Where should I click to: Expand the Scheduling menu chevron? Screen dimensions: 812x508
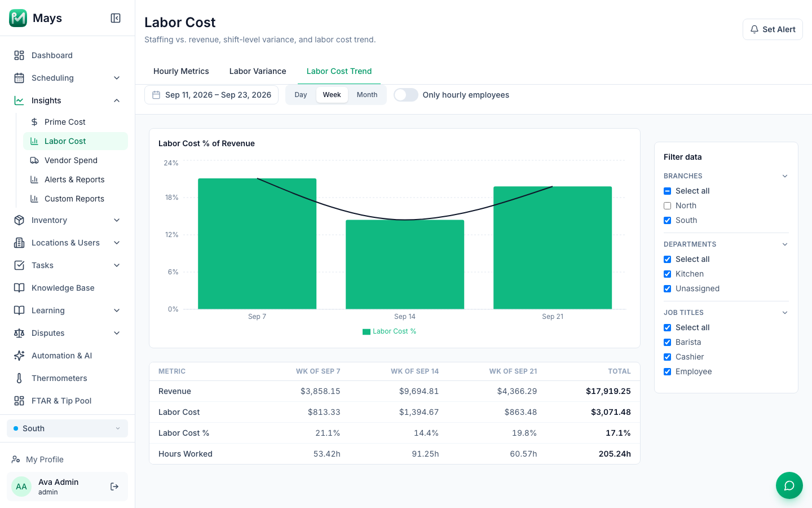click(x=117, y=78)
